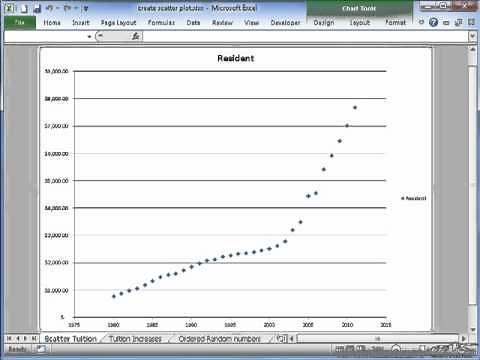Open the File tab
480x360 pixels.
point(20,22)
